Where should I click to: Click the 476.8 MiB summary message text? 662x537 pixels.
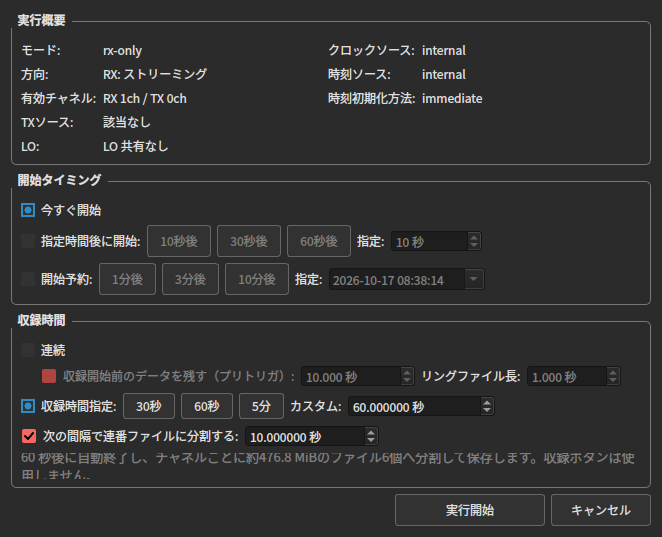tap(328, 466)
